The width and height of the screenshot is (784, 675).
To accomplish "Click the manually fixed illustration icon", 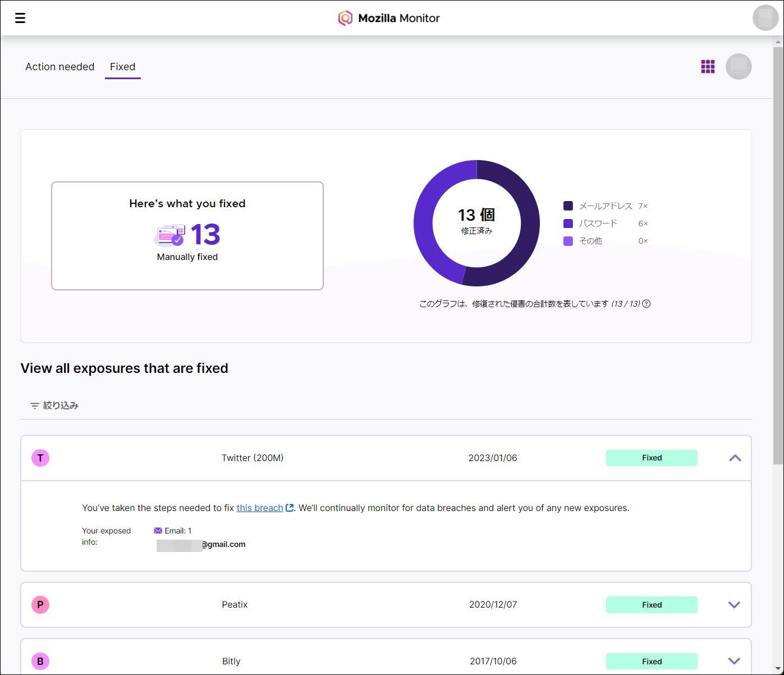I will 169,235.
